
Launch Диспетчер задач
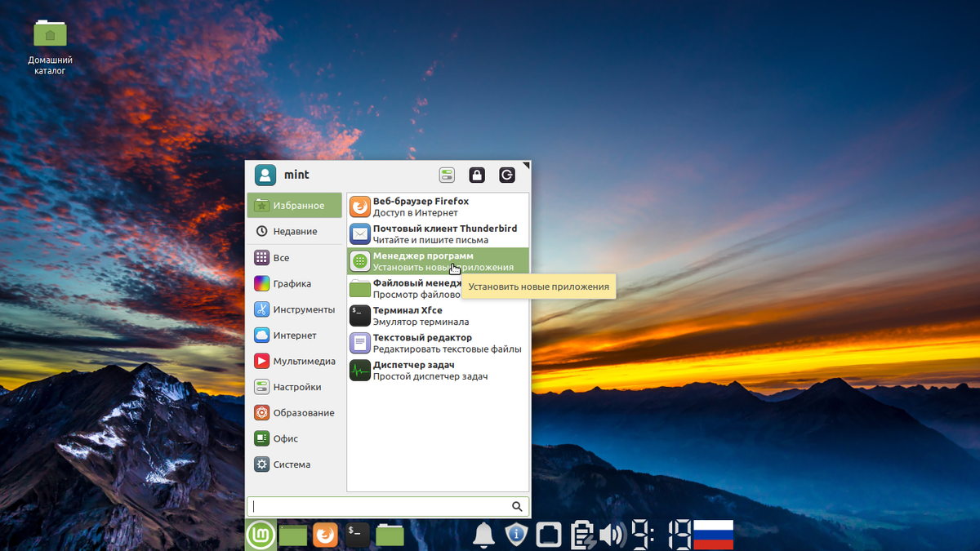pos(439,371)
